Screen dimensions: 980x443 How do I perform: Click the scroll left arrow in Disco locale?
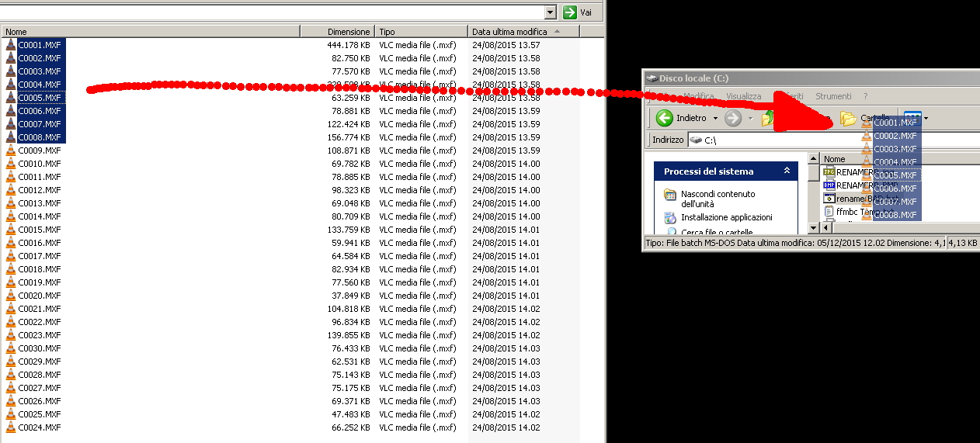(825, 228)
